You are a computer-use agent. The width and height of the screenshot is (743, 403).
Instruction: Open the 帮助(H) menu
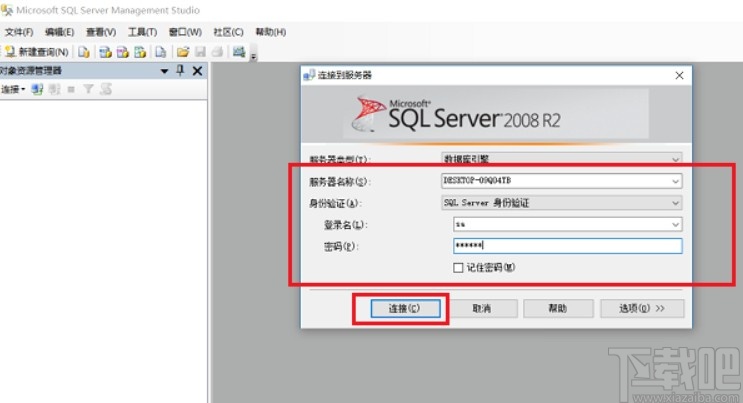(271, 32)
